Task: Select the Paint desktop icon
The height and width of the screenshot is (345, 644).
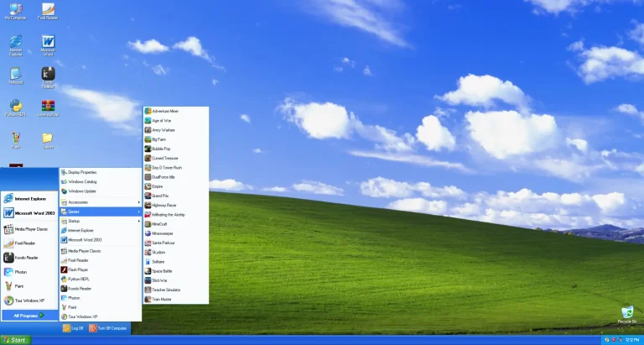Action: point(16,140)
